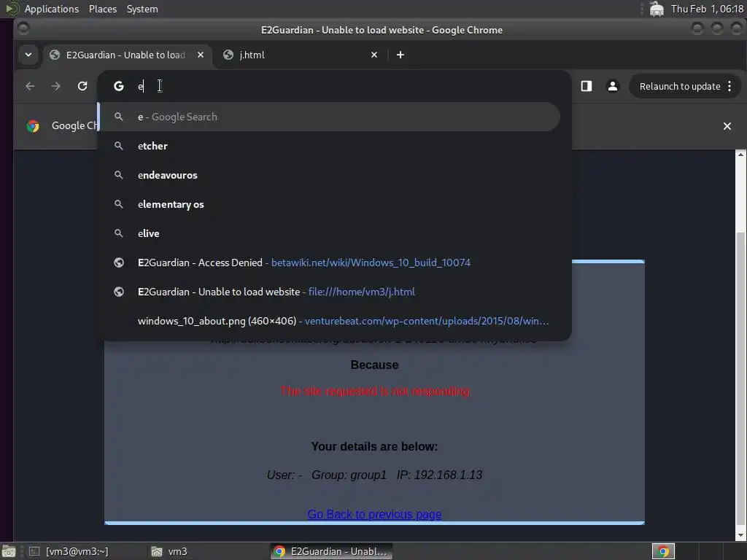
Task: Open the Chrome profile icon
Action: click(613, 86)
